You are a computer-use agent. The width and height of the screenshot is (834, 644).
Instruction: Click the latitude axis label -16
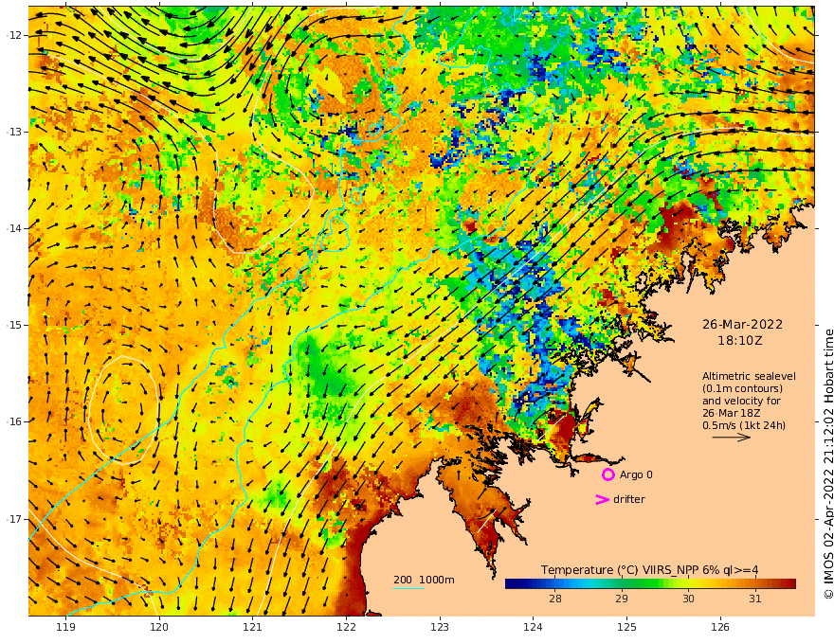click(14, 421)
